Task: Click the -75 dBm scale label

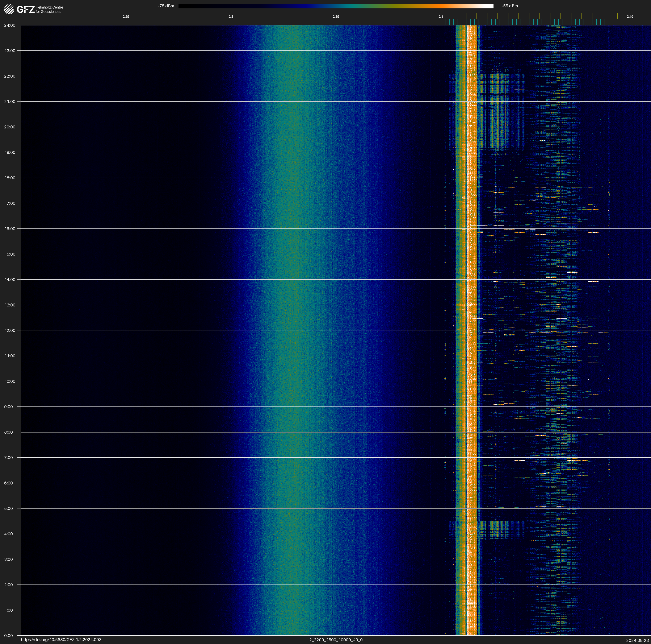Action: (x=166, y=6)
